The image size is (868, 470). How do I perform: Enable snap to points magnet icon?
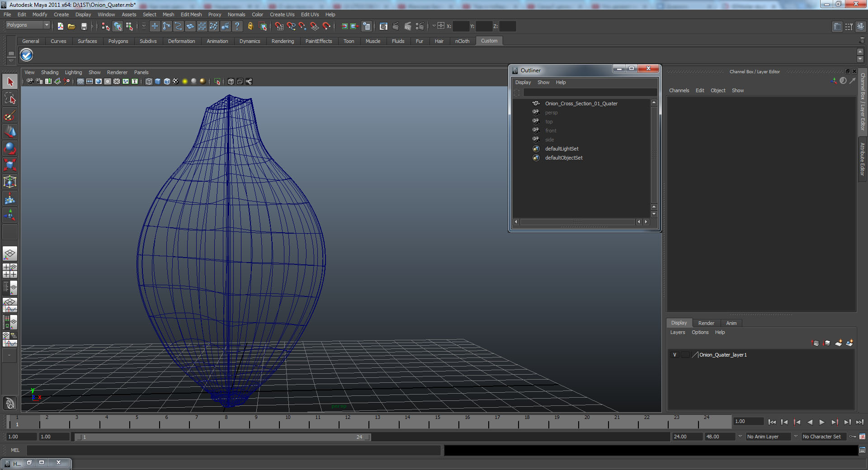pos(302,26)
